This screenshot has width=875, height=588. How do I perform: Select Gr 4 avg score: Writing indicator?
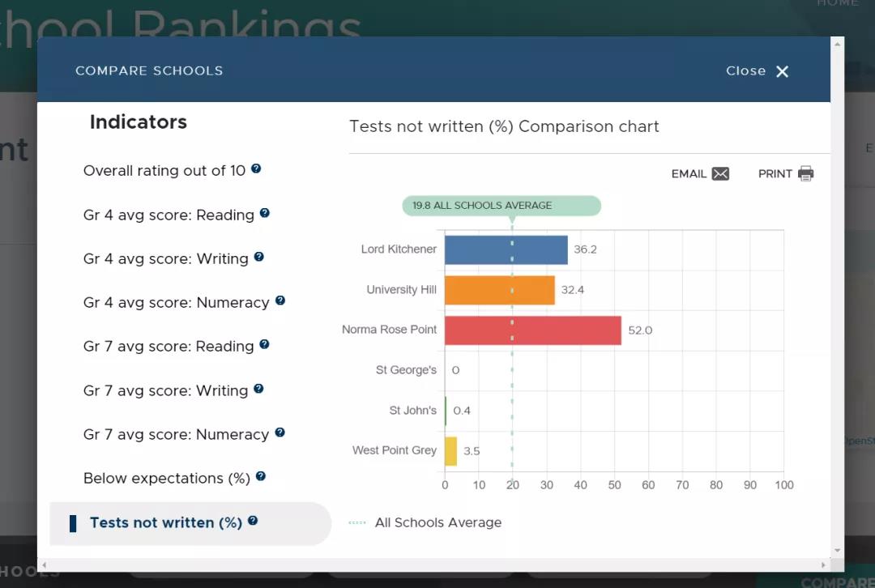(165, 259)
